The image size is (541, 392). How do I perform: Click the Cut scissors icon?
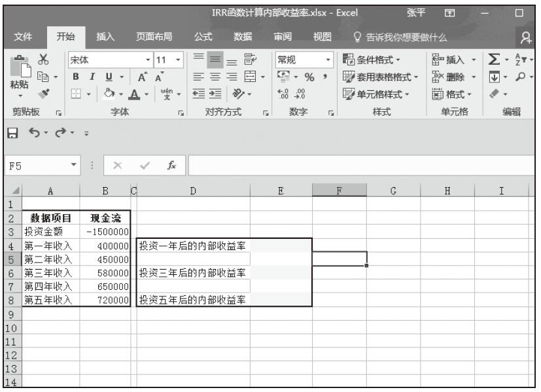[46, 58]
